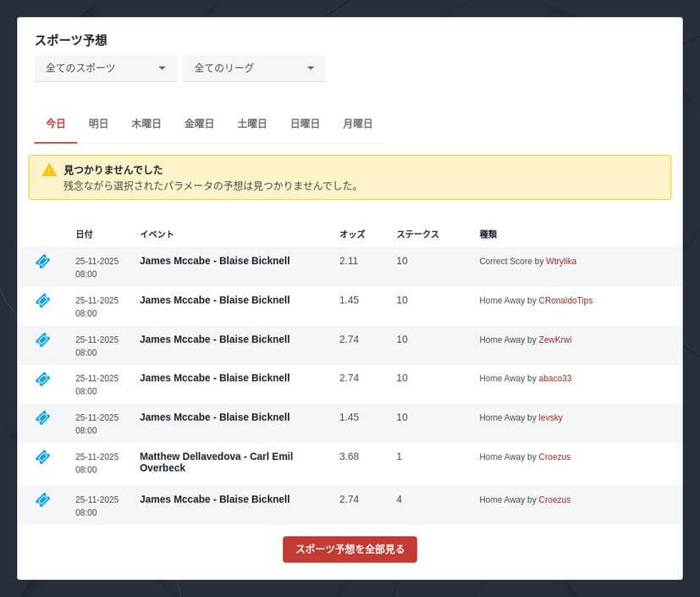Select the 今日 tab
Image resolution: width=700 pixels, height=597 pixels.
[x=55, y=124]
